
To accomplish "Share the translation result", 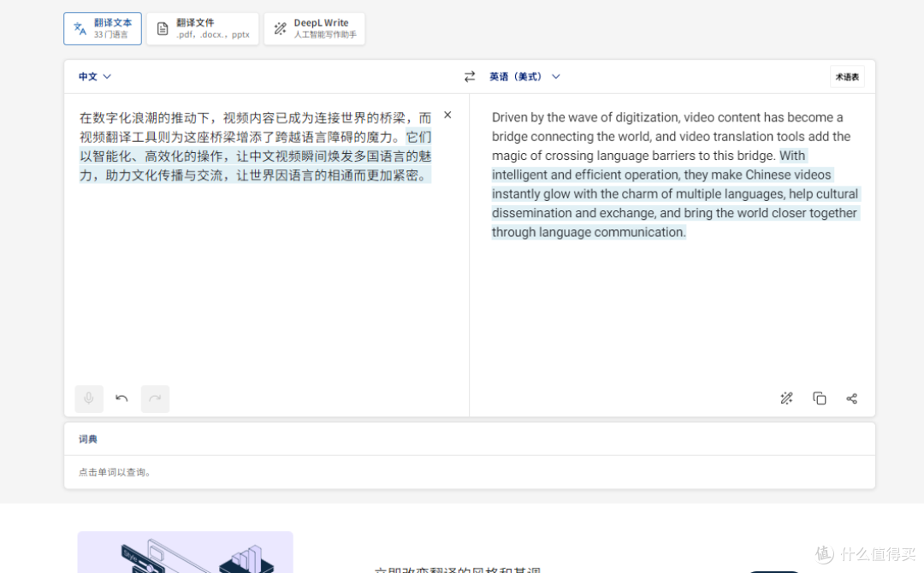I will (851, 399).
